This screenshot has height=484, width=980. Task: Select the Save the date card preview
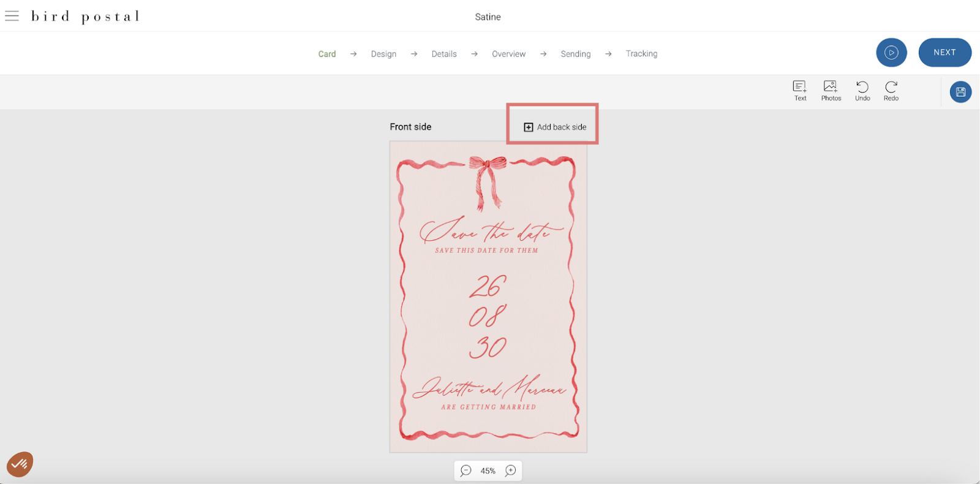(x=488, y=297)
